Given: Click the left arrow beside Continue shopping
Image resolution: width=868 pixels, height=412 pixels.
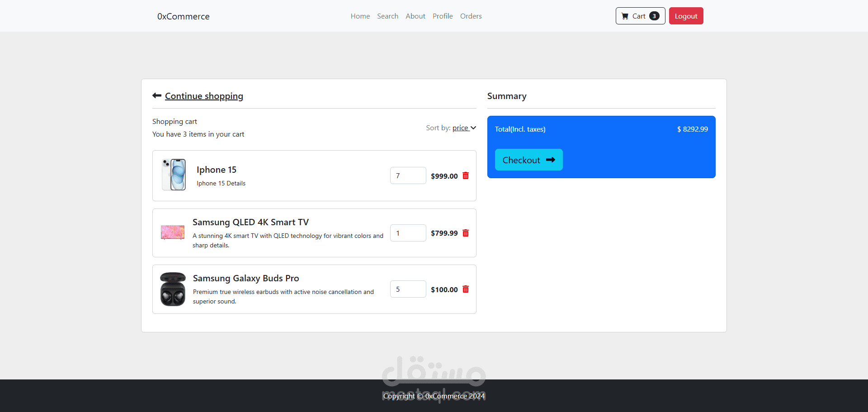Looking at the screenshot, I should coord(157,95).
